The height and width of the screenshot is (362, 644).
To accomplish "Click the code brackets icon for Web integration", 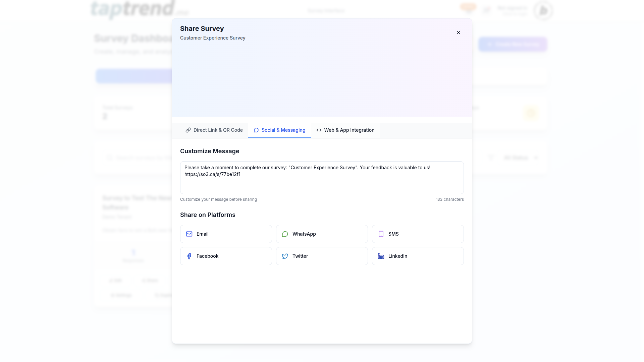I will [x=319, y=130].
